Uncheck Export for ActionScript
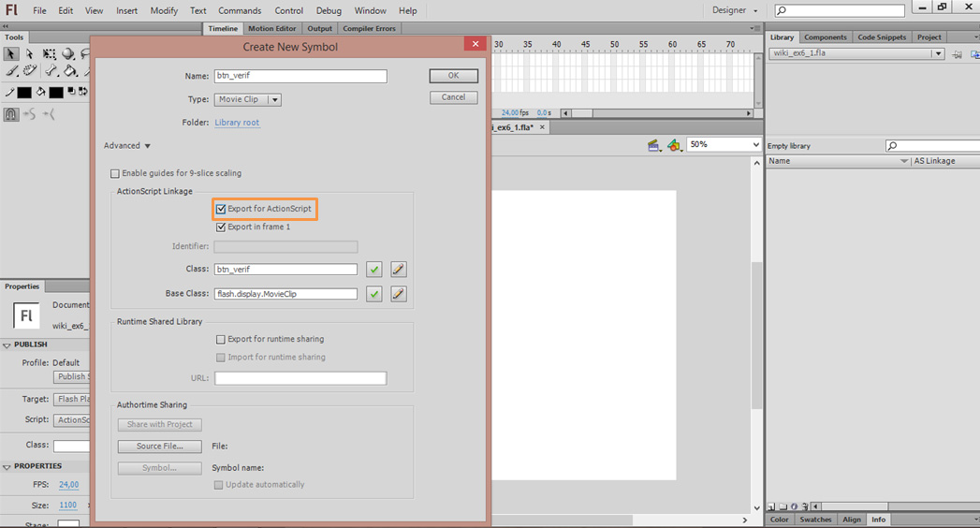980x528 pixels. point(221,209)
